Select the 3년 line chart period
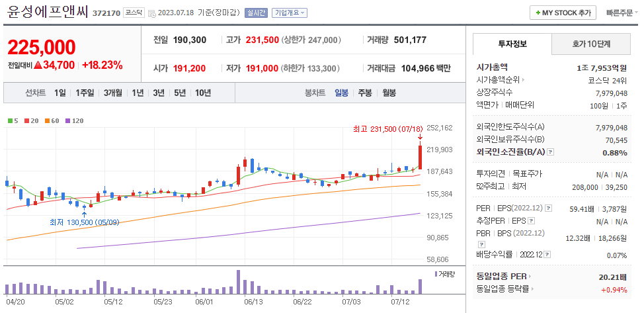This screenshot has width=644, height=313. [159, 93]
